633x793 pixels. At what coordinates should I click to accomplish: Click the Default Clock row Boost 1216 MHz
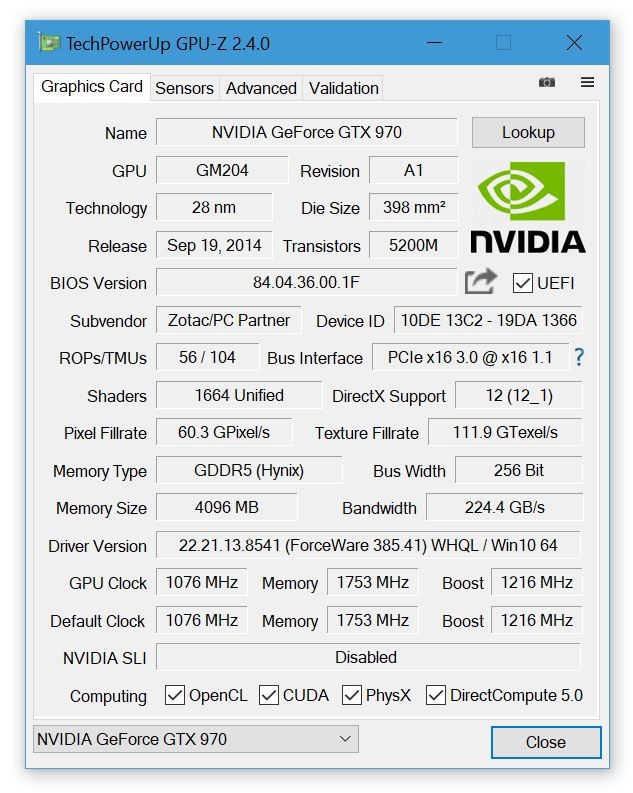[x=536, y=620]
